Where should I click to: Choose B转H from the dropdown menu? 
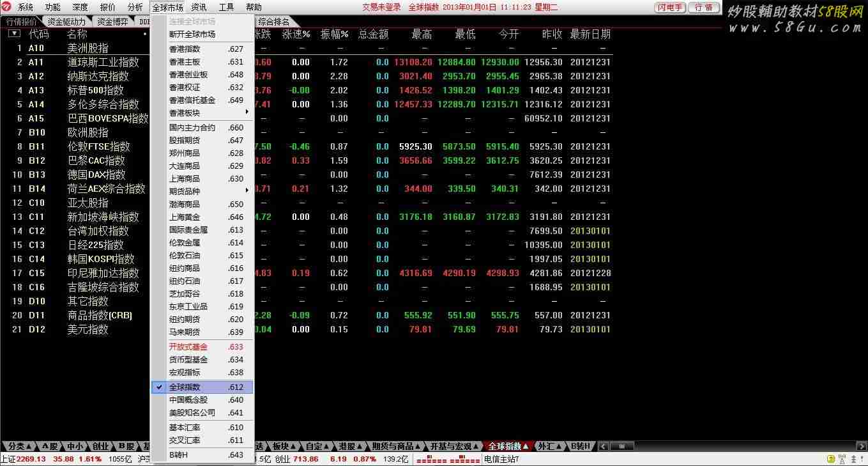click(202, 455)
